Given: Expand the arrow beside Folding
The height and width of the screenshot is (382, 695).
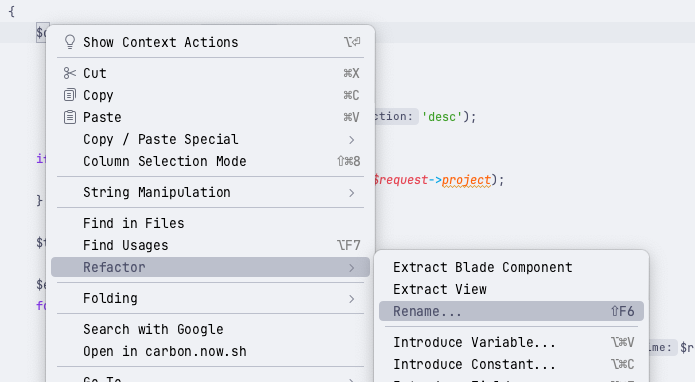Looking at the screenshot, I should (351, 299).
